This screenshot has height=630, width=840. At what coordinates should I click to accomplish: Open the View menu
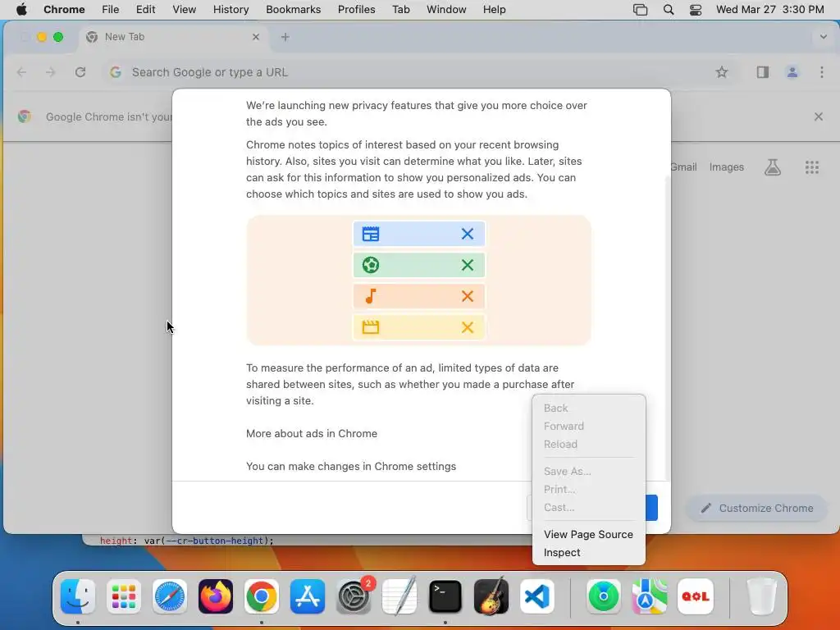pyautogui.click(x=184, y=10)
